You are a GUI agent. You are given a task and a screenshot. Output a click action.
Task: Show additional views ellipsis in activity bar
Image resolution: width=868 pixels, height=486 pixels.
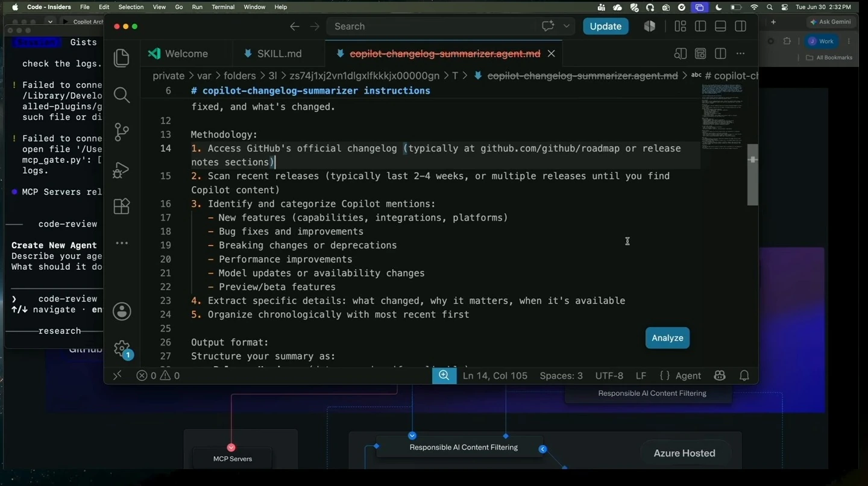(122, 243)
